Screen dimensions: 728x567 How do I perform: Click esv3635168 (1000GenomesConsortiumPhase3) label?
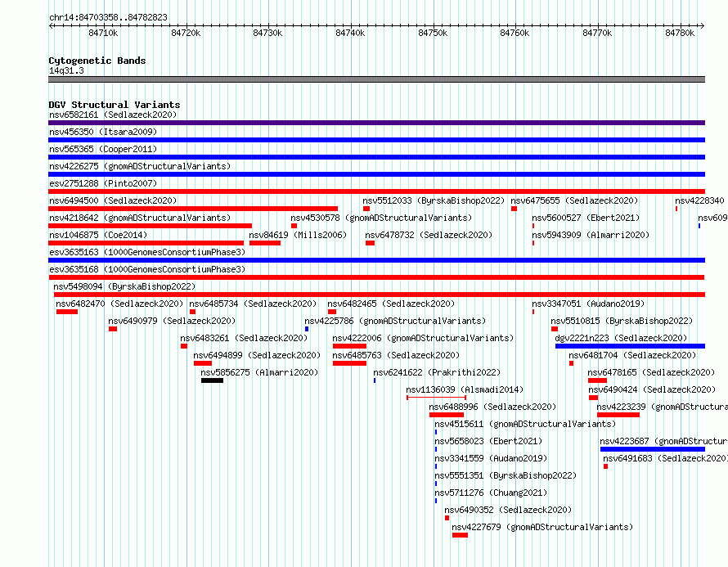coord(147,269)
